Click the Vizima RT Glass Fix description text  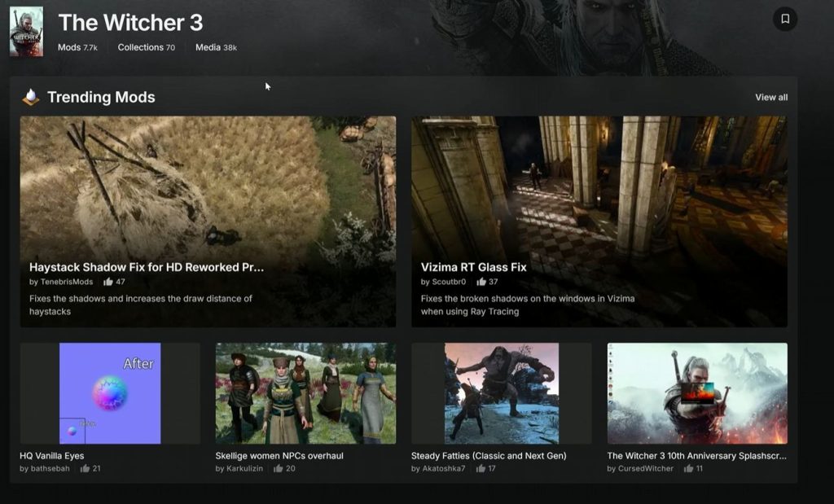click(x=528, y=305)
